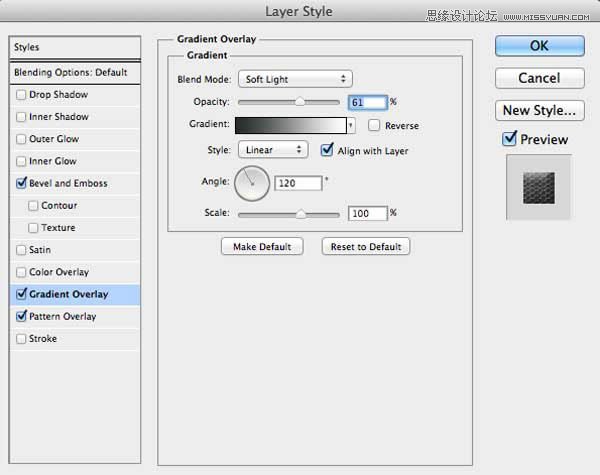Viewport: 600px width, 475px height.
Task: Select Blending Options: Default
Action: click(75, 72)
